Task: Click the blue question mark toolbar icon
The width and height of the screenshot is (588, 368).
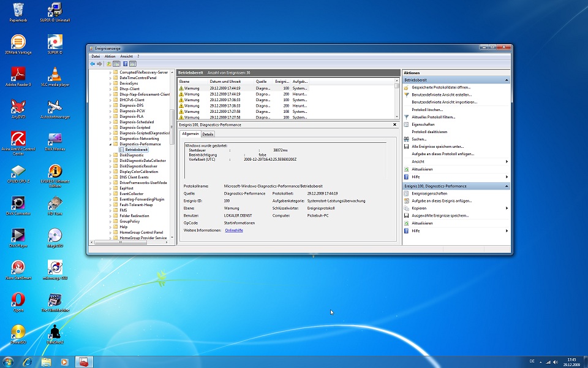Action: [x=125, y=63]
